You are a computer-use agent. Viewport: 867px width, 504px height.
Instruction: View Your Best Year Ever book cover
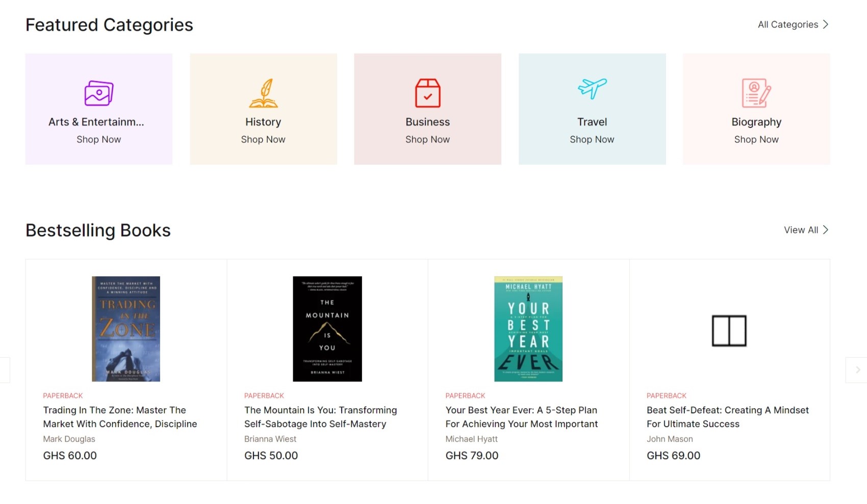tap(528, 329)
